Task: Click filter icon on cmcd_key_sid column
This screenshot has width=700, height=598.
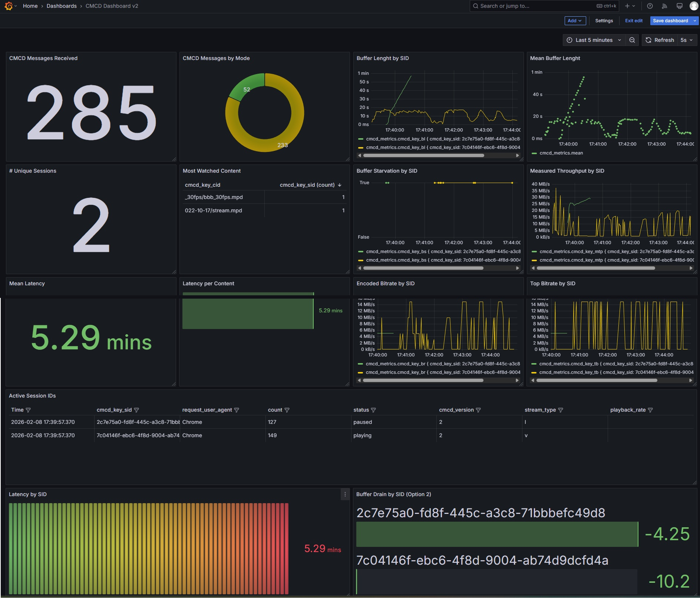Action: coord(136,410)
